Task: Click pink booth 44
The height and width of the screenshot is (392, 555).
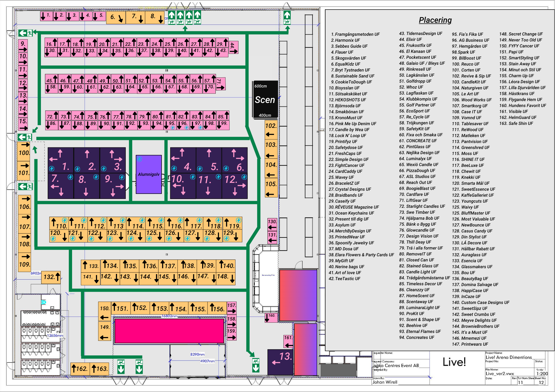Action: tap(234, 48)
